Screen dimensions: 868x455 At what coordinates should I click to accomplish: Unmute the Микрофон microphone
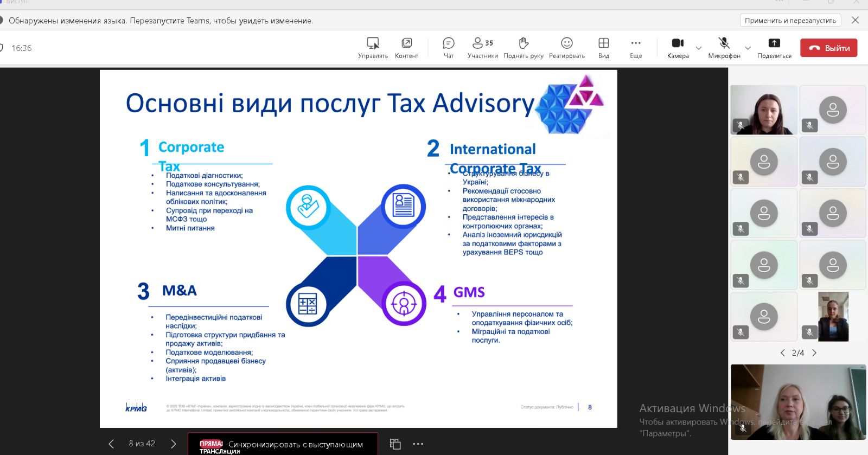(x=724, y=47)
